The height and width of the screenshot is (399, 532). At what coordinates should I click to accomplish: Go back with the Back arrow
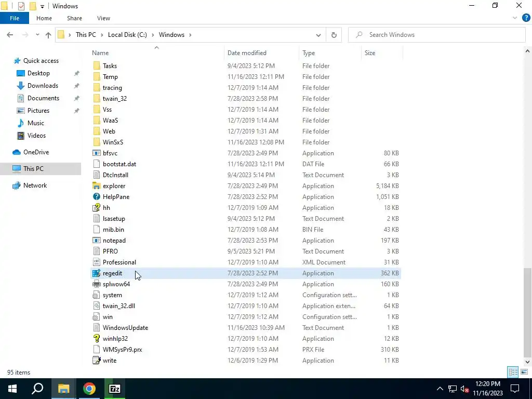tap(10, 35)
